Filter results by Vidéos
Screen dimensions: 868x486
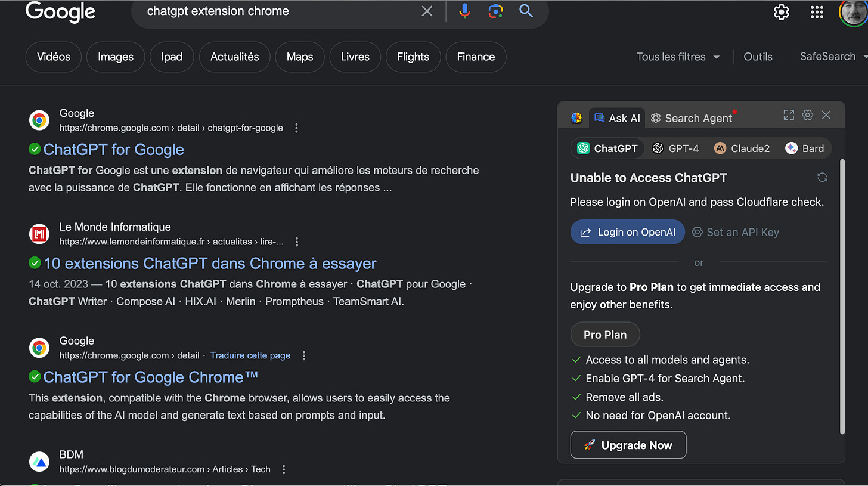pyautogui.click(x=54, y=57)
